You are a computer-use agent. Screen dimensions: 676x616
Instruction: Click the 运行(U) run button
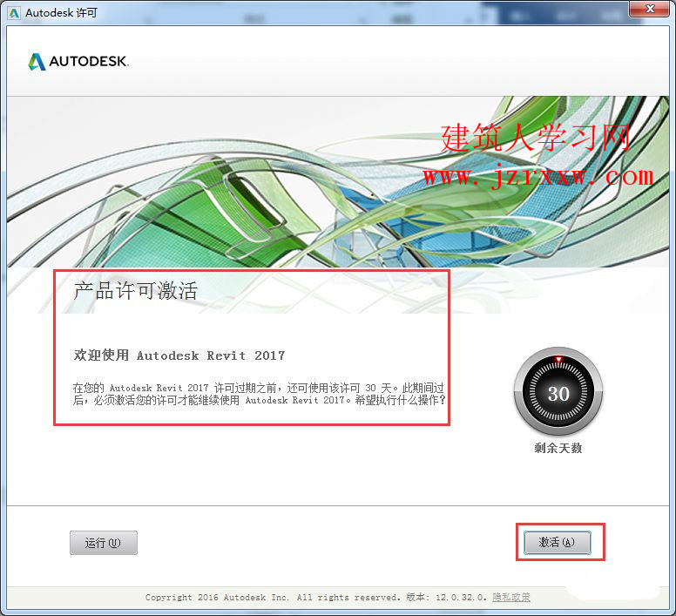[104, 543]
